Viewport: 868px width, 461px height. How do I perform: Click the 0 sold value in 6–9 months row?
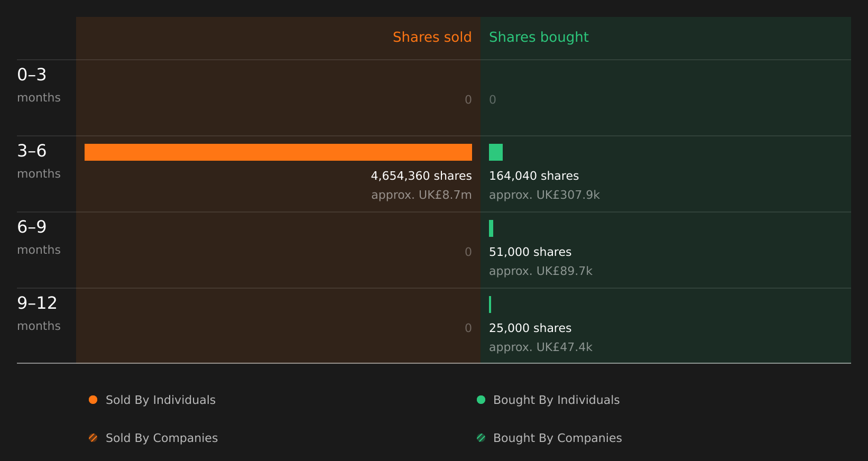pyautogui.click(x=468, y=252)
